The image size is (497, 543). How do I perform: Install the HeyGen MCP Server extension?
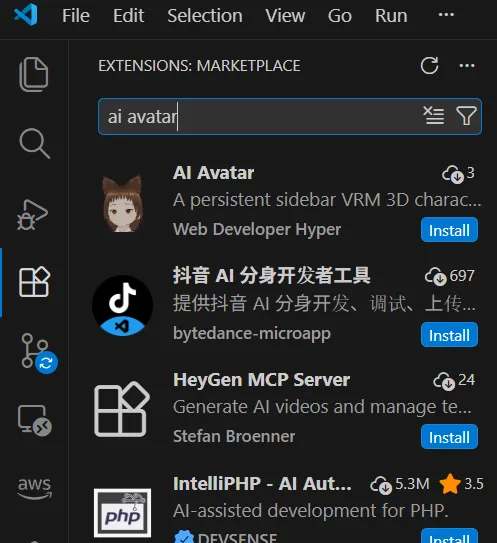click(x=449, y=437)
